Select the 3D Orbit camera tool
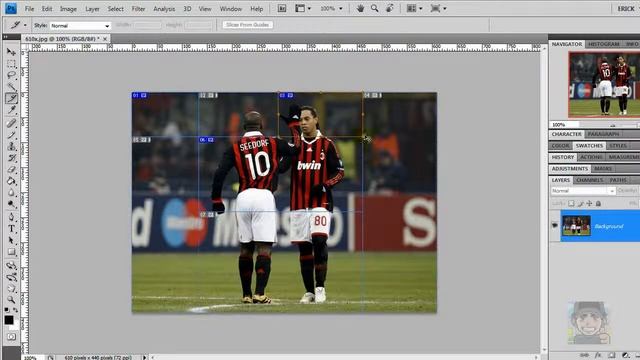 (x=11, y=277)
